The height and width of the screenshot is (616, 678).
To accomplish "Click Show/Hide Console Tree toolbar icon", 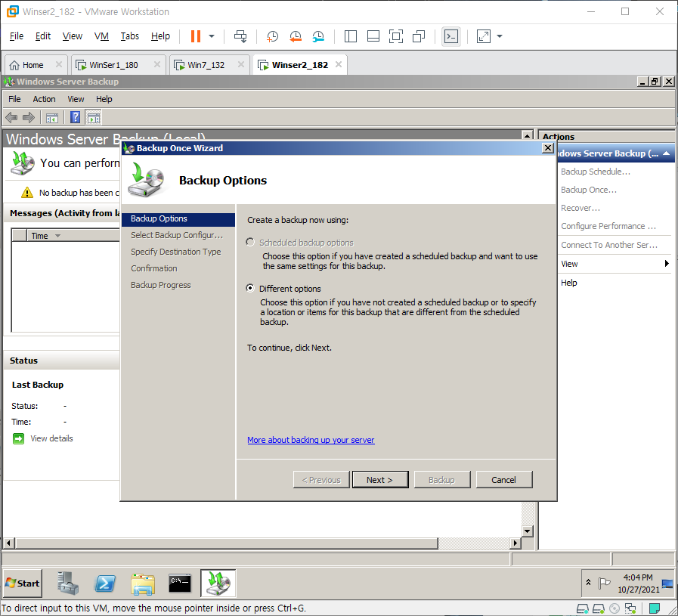I will click(x=52, y=118).
